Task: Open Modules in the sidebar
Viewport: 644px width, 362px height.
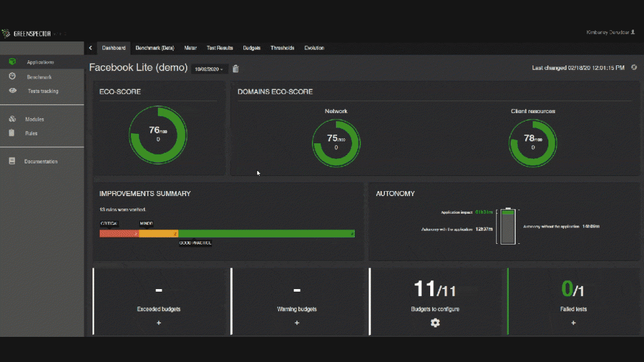Action: pos(35,119)
